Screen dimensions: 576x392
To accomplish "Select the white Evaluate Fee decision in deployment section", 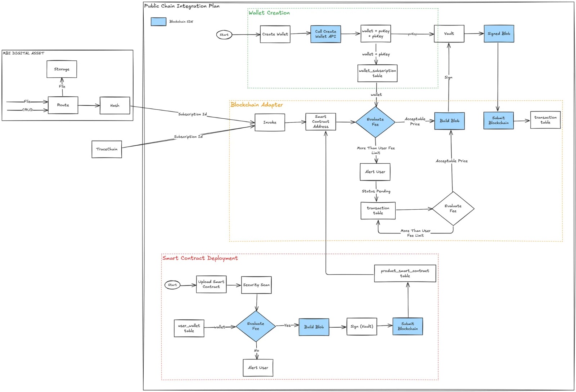I will 256,327.
